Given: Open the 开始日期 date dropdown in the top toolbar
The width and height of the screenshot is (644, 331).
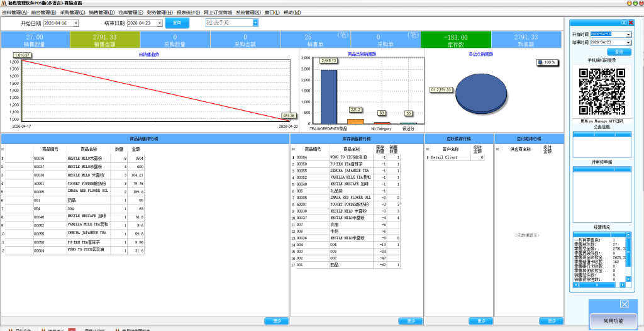Looking at the screenshot, I should [x=76, y=23].
